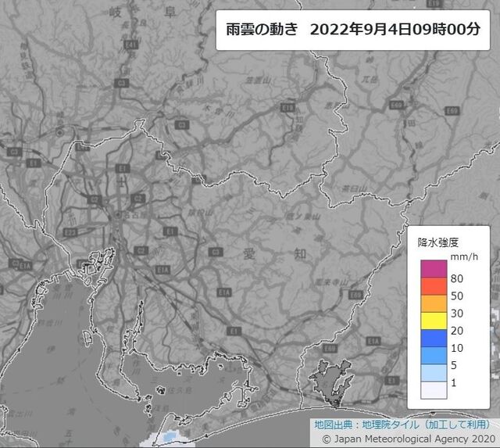Image resolution: width=500 pixels, height=448 pixels.
Task: Click the dark blue 10 mm/h legend swatch
Action: click(x=434, y=339)
